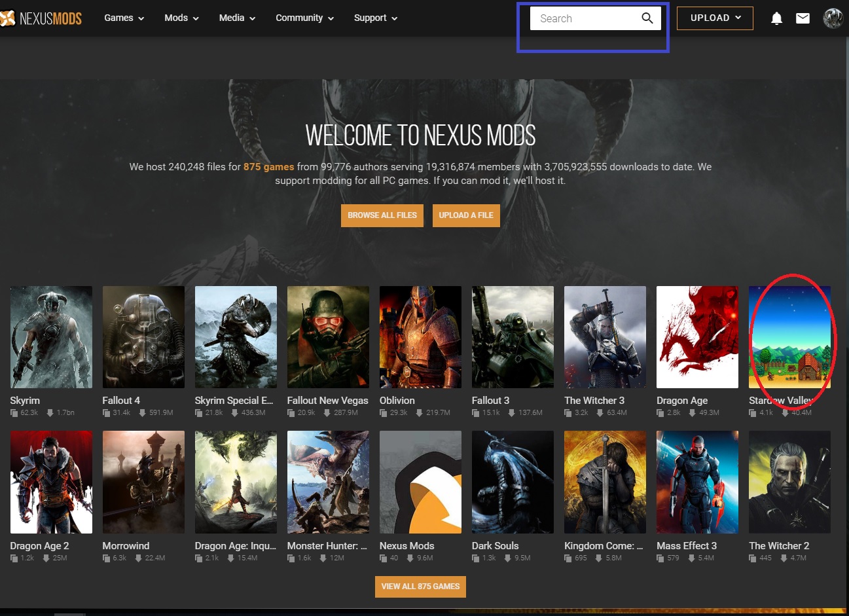Image resolution: width=849 pixels, height=616 pixels.
Task: Click The Witcher 2's downloads icon
Action: click(x=784, y=558)
